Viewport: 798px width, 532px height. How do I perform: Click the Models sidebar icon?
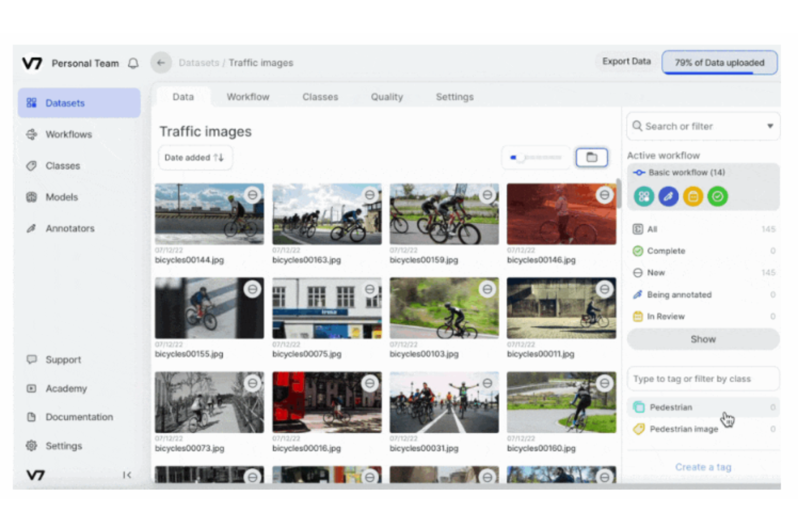(32, 197)
